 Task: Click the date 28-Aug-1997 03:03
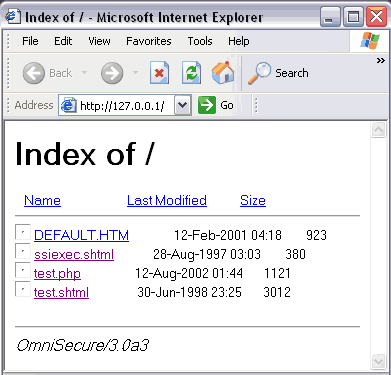click(207, 254)
